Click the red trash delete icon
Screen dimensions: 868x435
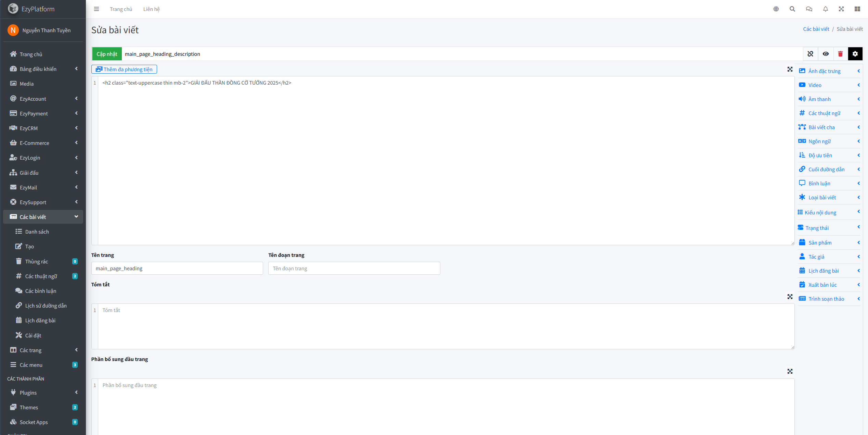tap(840, 54)
